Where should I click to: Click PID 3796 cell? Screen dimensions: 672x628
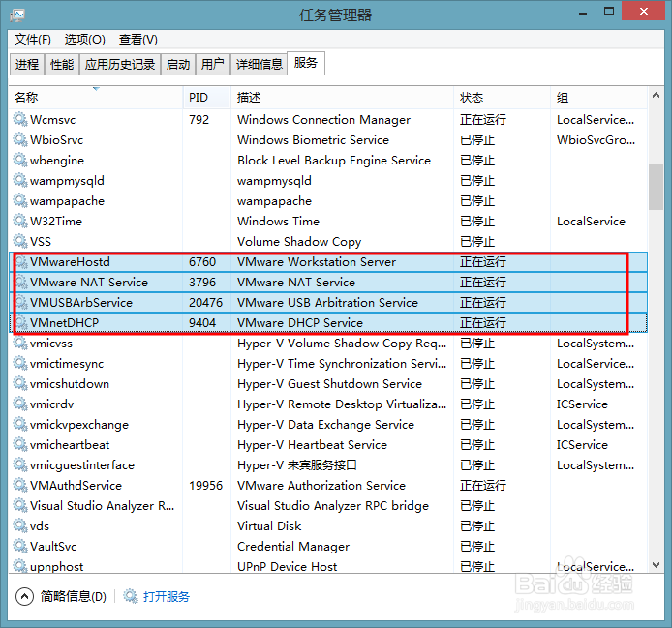202,283
